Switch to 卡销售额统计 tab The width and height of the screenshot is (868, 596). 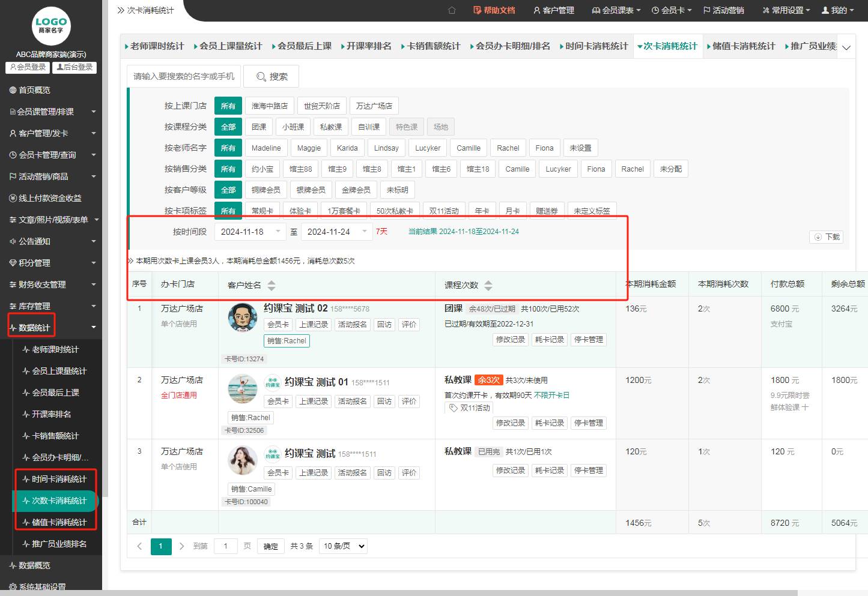431,46
